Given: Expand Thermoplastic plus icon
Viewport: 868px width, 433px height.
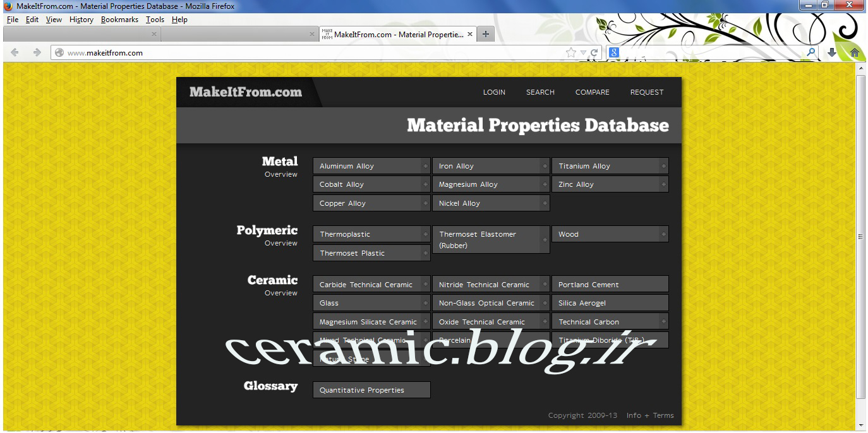Looking at the screenshot, I should point(425,234).
